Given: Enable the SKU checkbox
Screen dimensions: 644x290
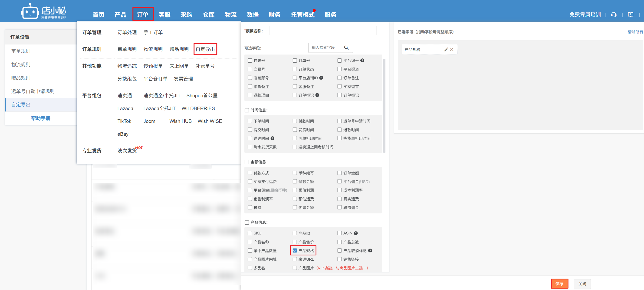Looking at the screenshot, I should coord(250,233).
